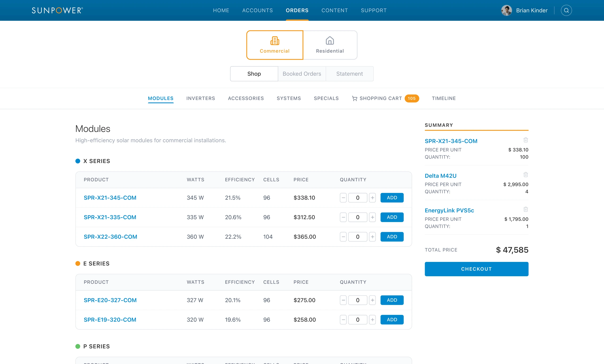The image size is (604, 364).
Task: Select the Commercial building icon card
Action: click(275, 45)
